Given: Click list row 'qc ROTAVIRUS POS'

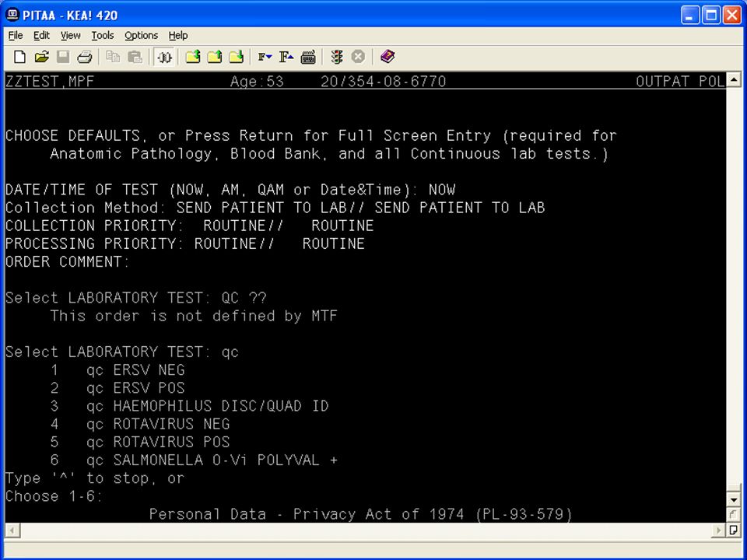Looking at the screenshot, I should pyautogui.click(x=140, y=442).
